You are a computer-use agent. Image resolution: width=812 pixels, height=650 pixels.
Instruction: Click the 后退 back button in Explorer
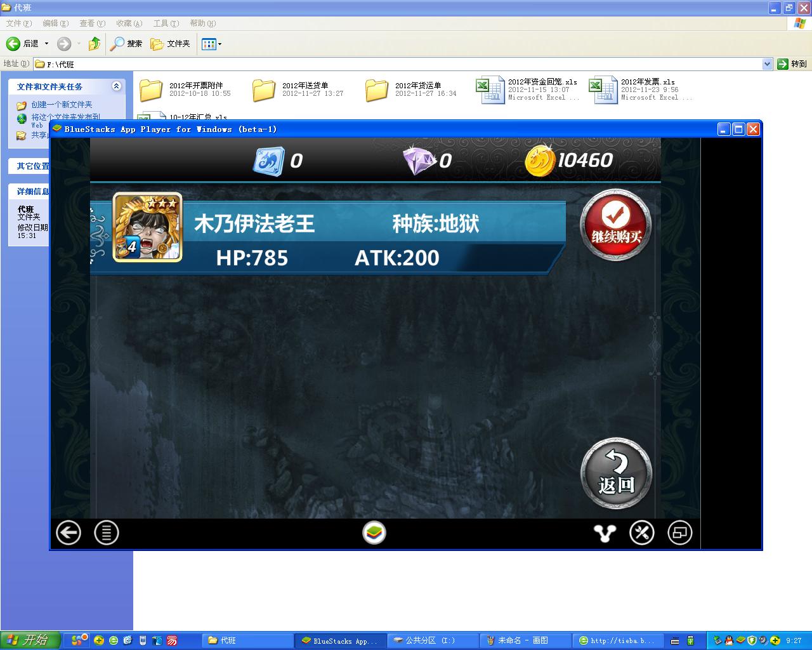[x=23, y=44]
